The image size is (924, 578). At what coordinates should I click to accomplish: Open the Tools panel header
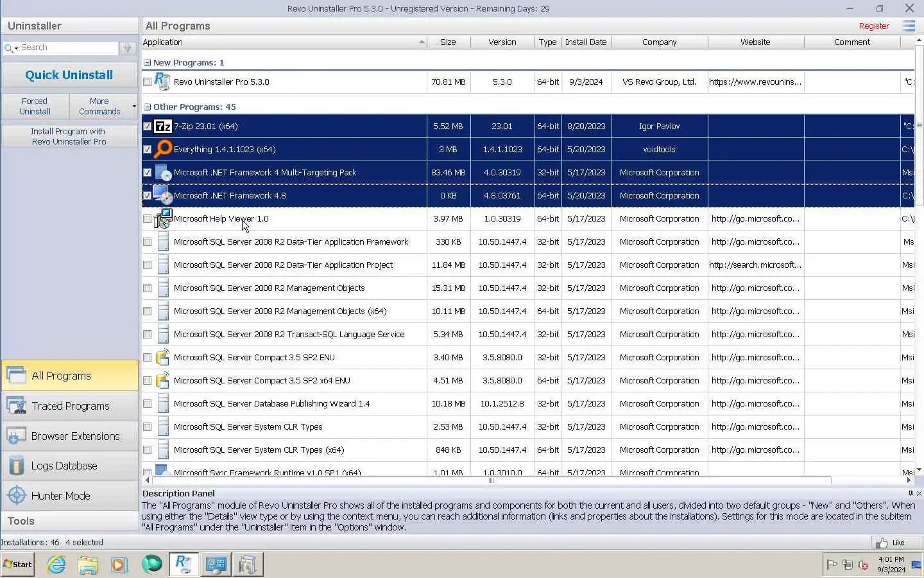click(x=69, y=521)
